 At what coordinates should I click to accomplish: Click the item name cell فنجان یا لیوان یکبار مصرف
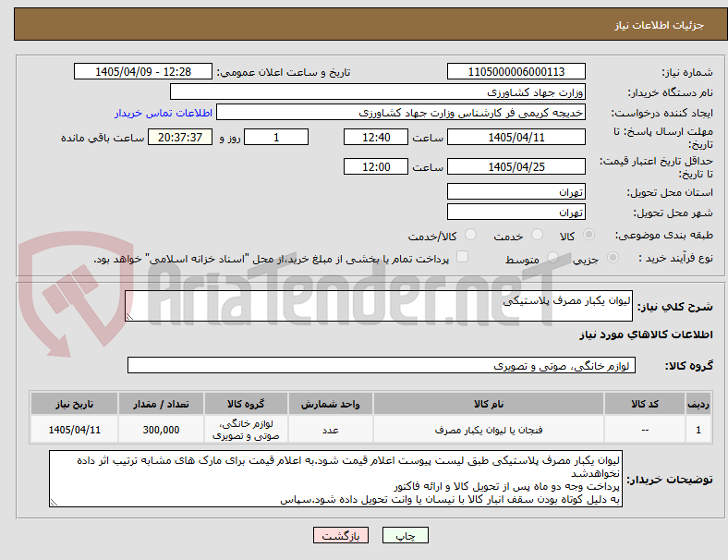489,430
